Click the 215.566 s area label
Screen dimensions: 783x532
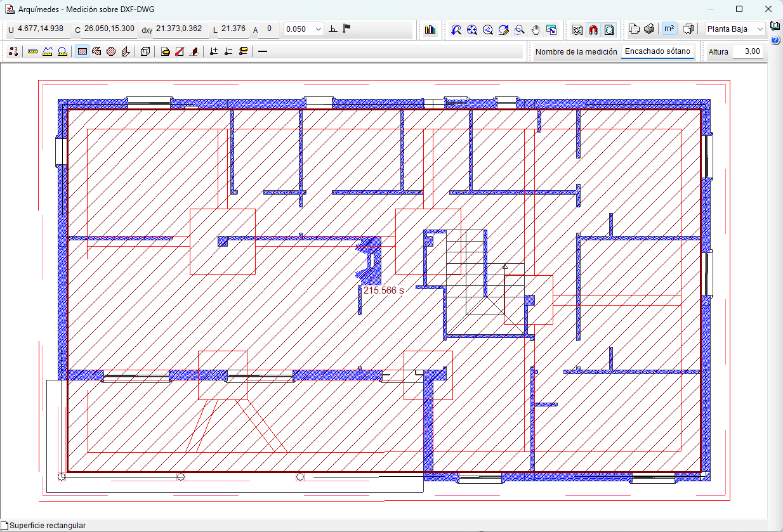[x=383, y=290]
